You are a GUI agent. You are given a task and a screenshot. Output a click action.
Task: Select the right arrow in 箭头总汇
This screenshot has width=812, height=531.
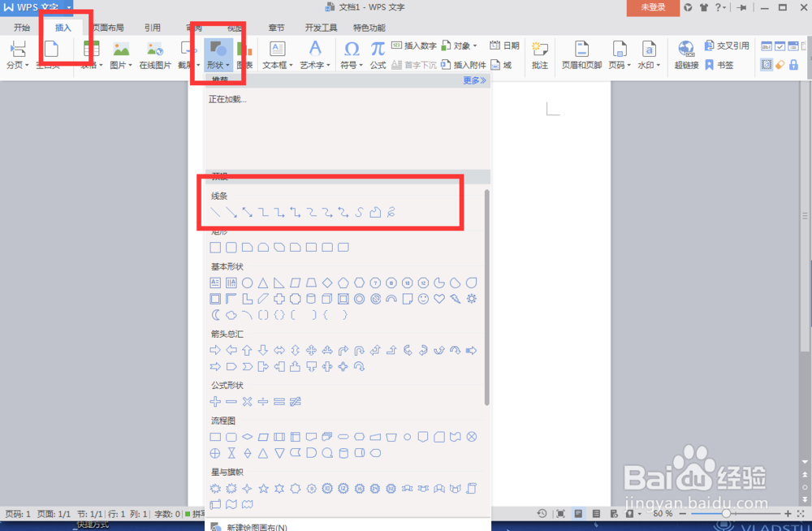coord(215,350)
